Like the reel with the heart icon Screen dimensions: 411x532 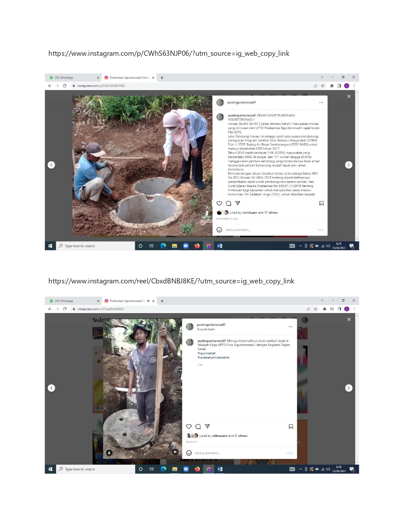189,427
